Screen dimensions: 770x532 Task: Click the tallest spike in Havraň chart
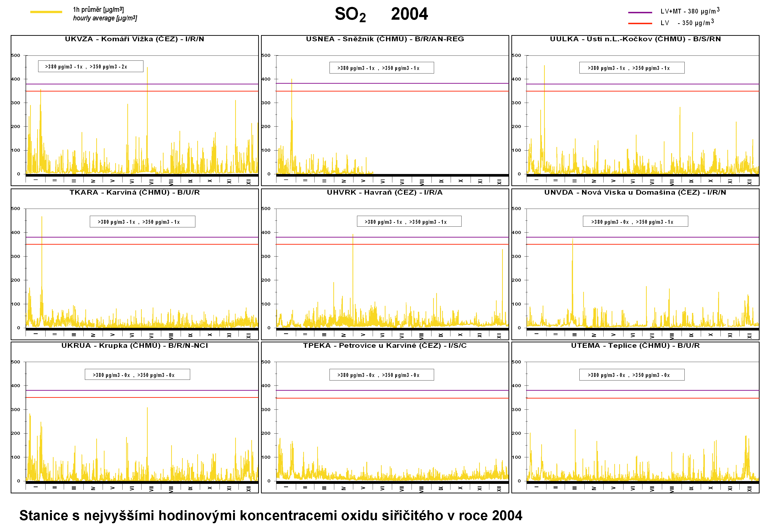(x=353, y=236)
